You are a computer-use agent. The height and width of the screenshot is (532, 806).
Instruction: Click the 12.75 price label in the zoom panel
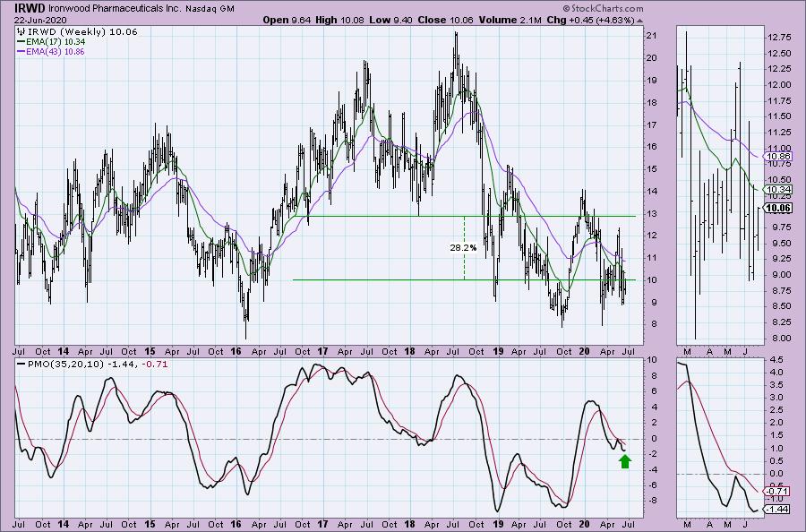[779, 37]
